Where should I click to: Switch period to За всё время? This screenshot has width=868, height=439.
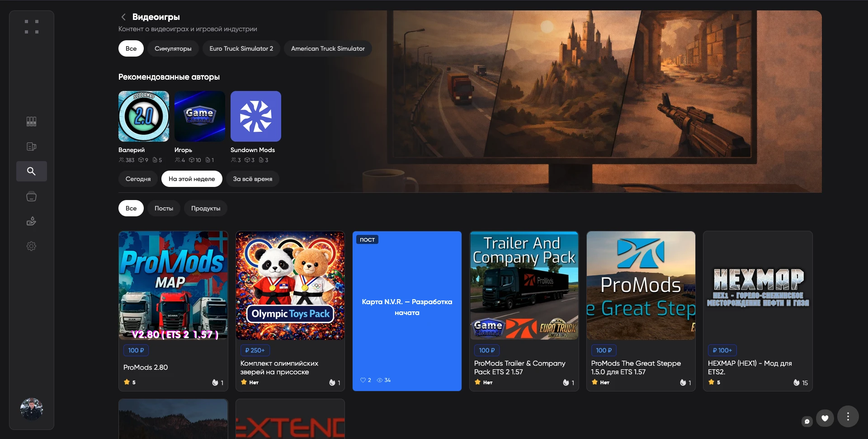coord(253,179)
